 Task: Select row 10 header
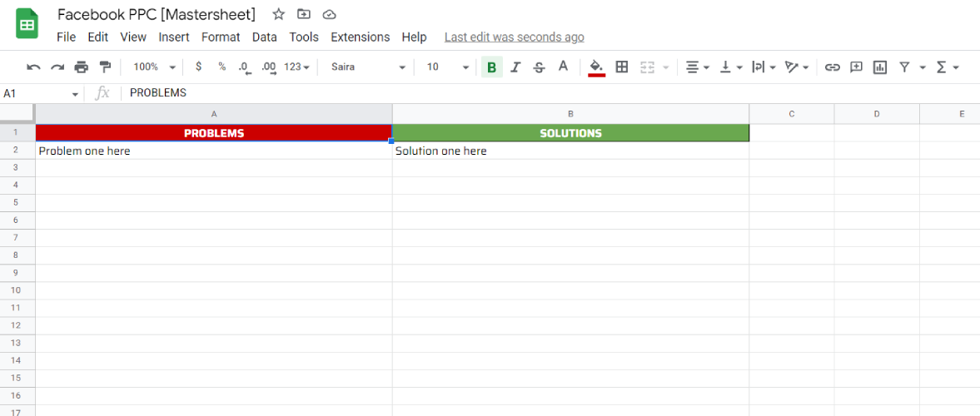17,290
